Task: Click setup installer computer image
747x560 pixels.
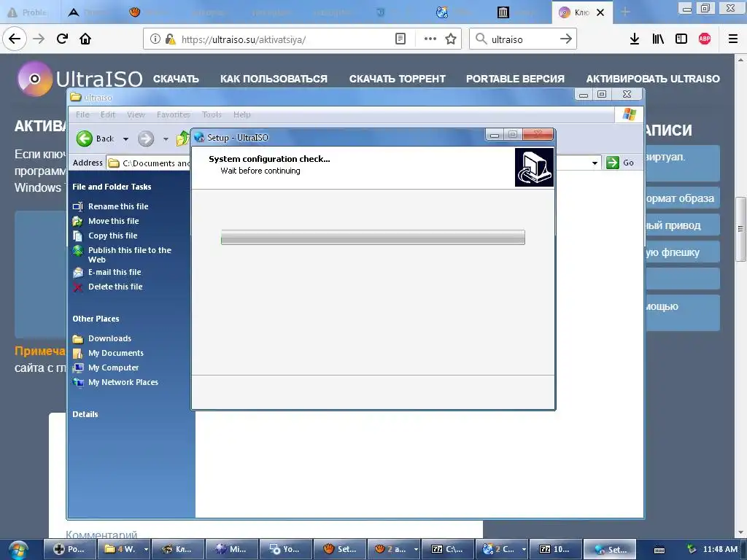Action: pos(534,167)
